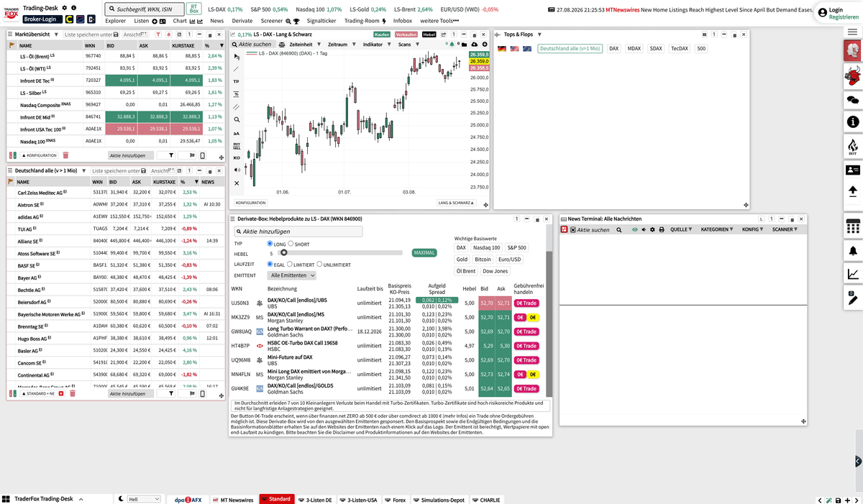
Task: Adjust the Hebel slider handle
Action: (x=284, y=252)
